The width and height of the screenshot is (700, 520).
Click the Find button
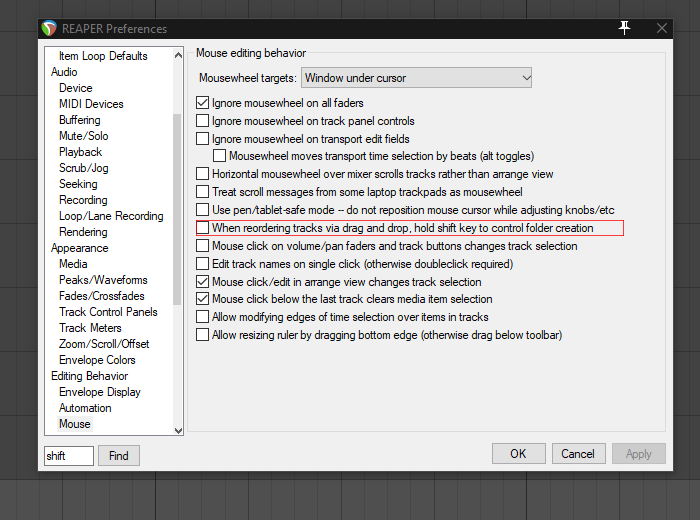point(119,456)
